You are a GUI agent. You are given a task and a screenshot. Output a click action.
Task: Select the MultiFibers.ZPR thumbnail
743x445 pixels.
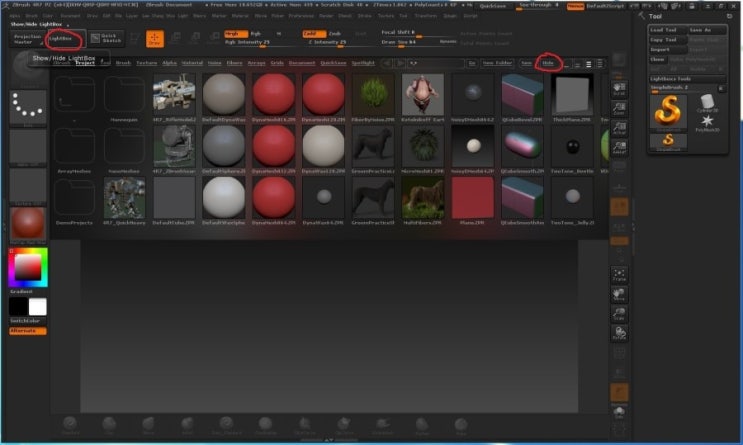(x=423, y=198)
